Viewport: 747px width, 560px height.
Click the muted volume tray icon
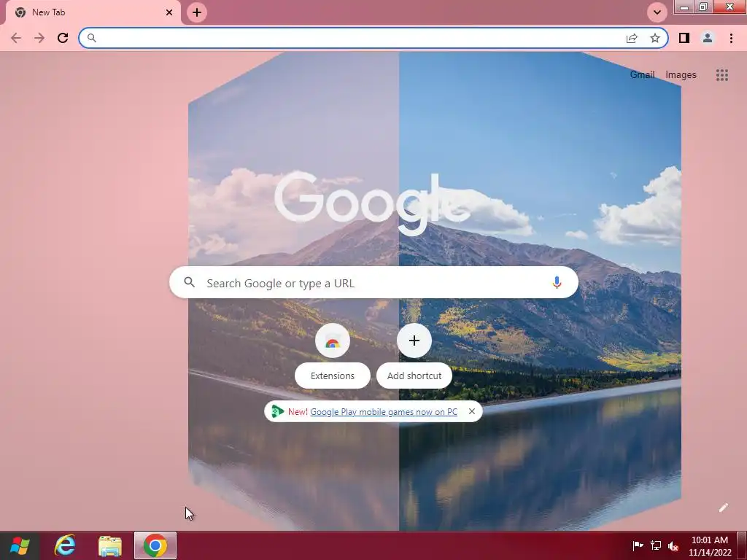pyautogui.click(x=673, y=546)
